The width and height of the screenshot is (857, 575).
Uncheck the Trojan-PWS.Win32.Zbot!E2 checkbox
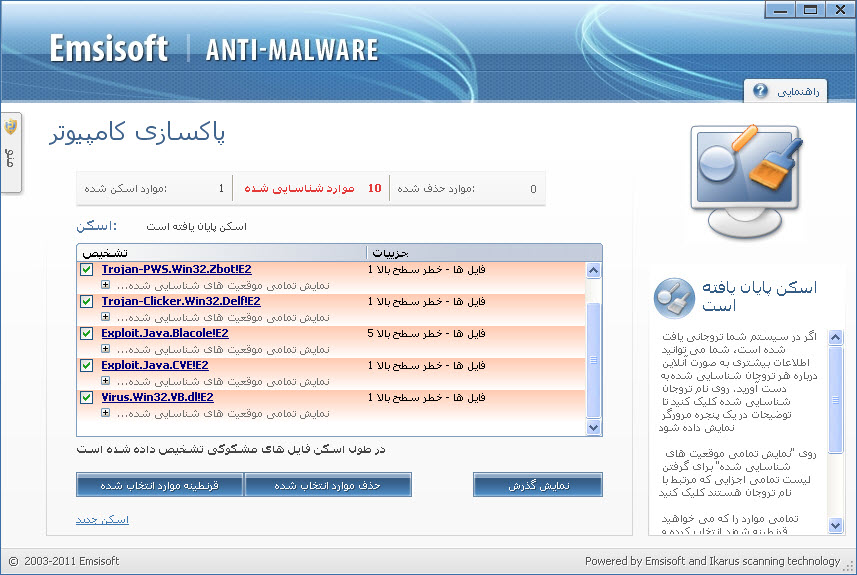86,269
